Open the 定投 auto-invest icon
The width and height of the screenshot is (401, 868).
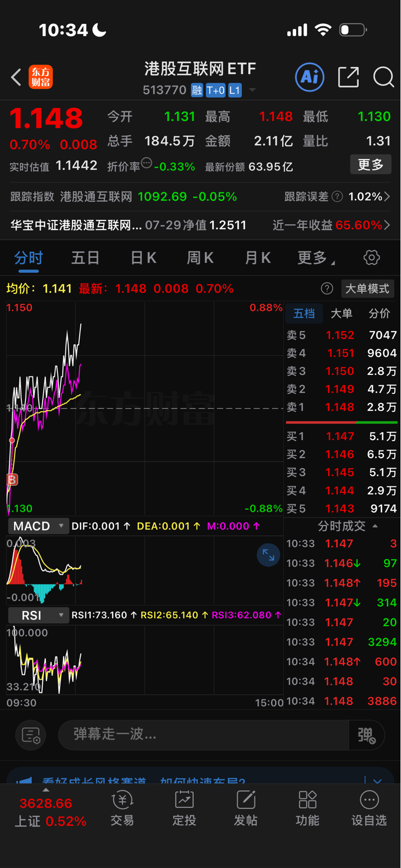click(x=184, y=809)
